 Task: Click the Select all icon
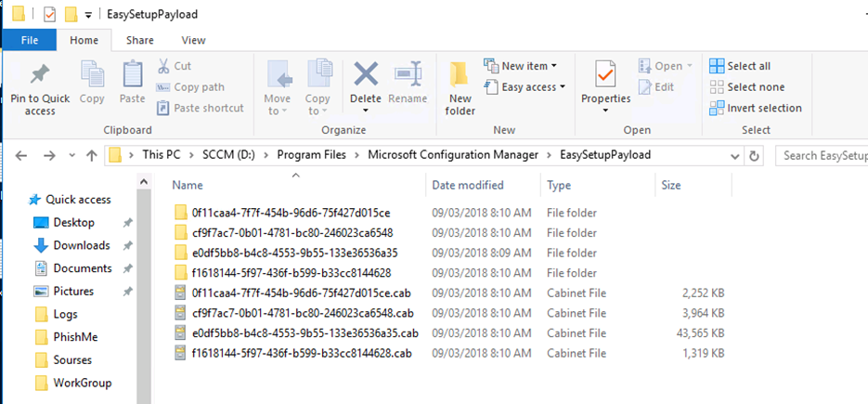pos(717,66)
